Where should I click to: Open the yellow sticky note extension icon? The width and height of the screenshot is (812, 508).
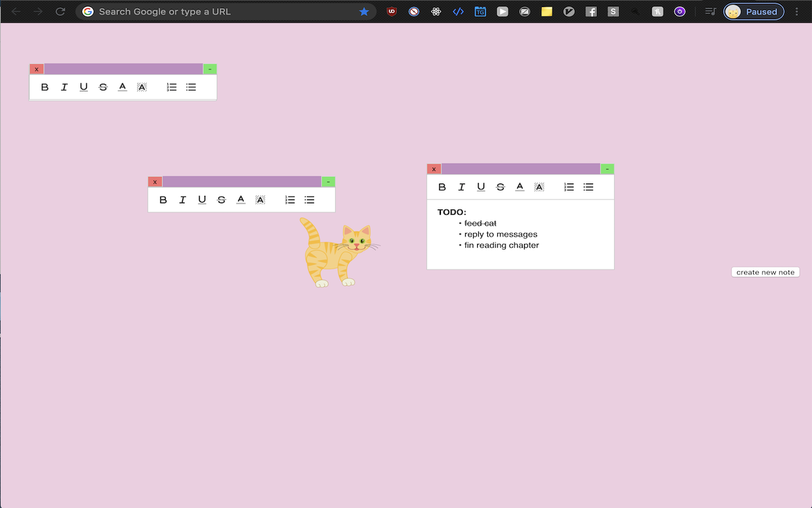547,11
